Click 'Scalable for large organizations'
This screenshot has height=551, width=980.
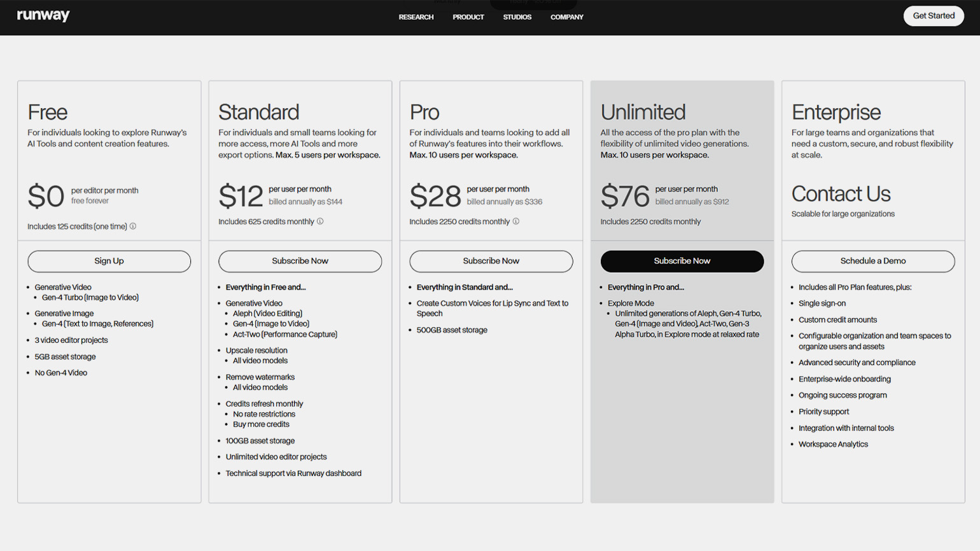pos(843,214)
